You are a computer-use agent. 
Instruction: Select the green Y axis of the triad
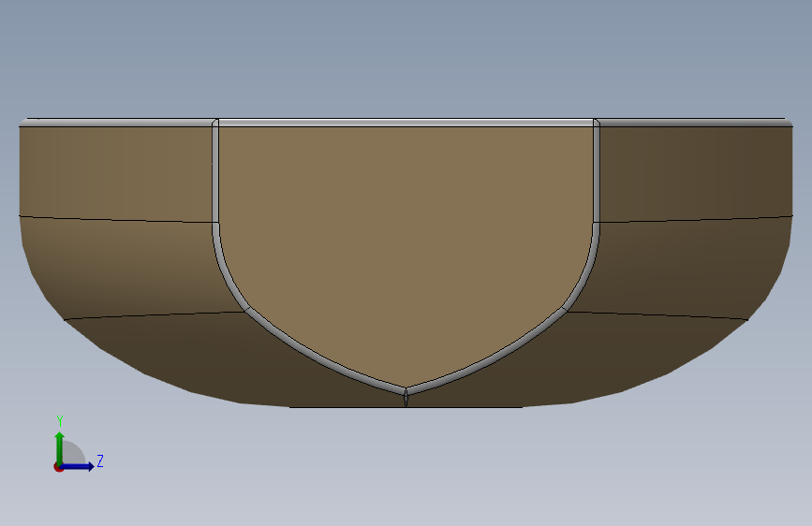pos(60,447)
